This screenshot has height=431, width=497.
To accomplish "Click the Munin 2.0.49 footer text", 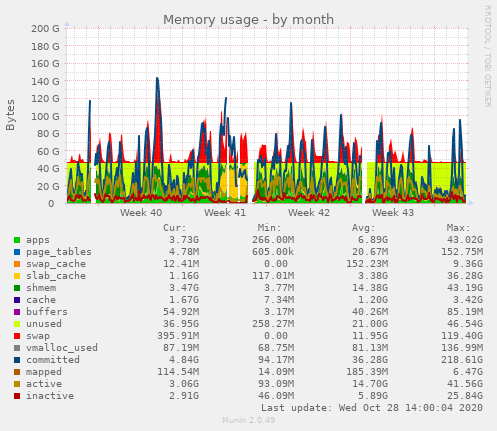I will [248, 420].
